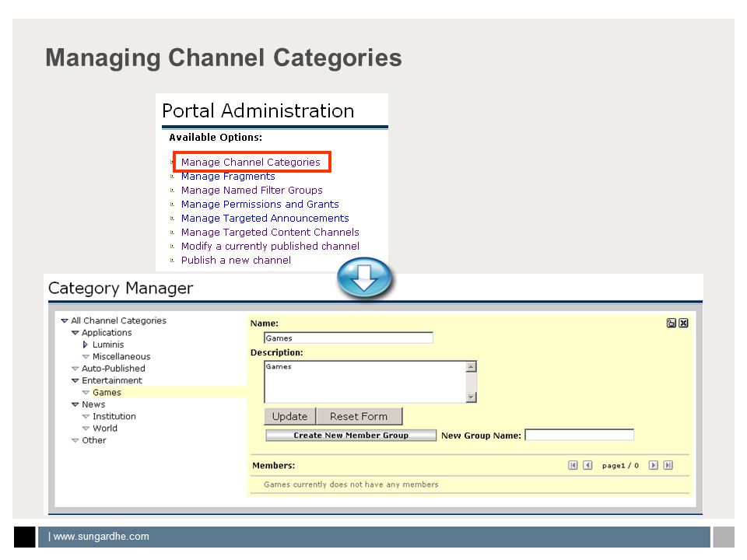Click the save icon in category panel

tap(672, 323)
